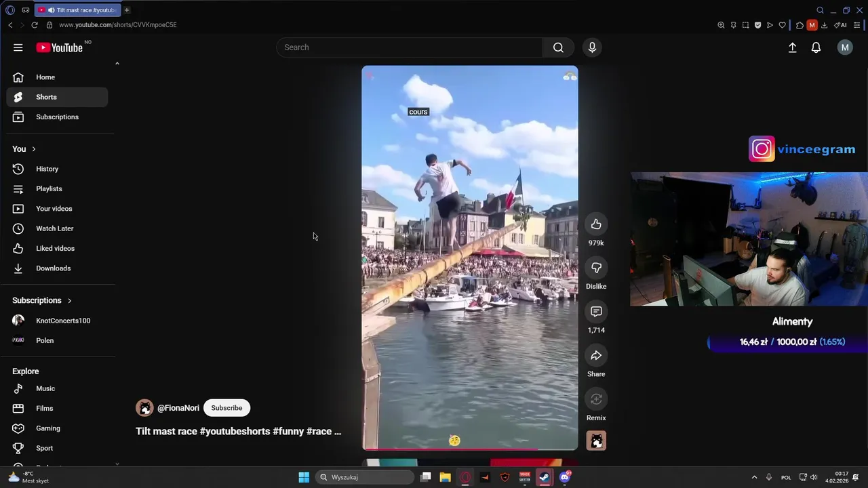Click browser back arrow
The height and width of the screenshot is (488, 868).
(x=10, y=25)
